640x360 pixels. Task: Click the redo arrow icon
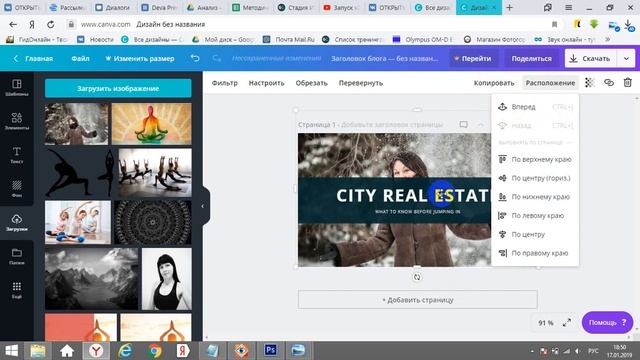pyautogui.click(x=217, y=58)
